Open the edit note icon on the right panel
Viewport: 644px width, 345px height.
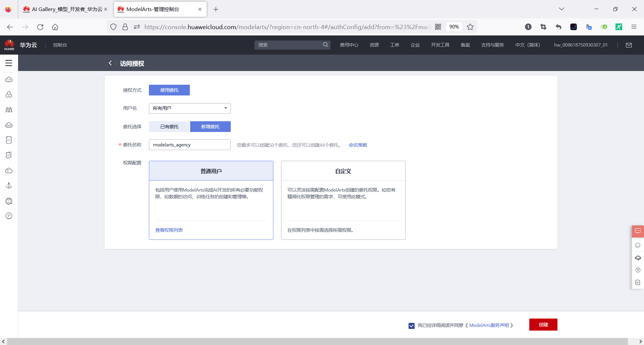[x=638, y=282]
